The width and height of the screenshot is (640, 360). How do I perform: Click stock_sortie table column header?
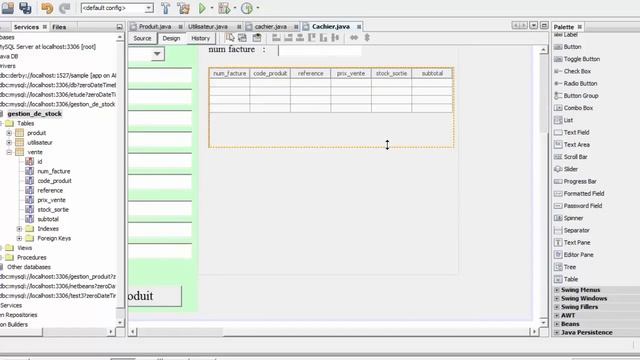coord(391,73)
